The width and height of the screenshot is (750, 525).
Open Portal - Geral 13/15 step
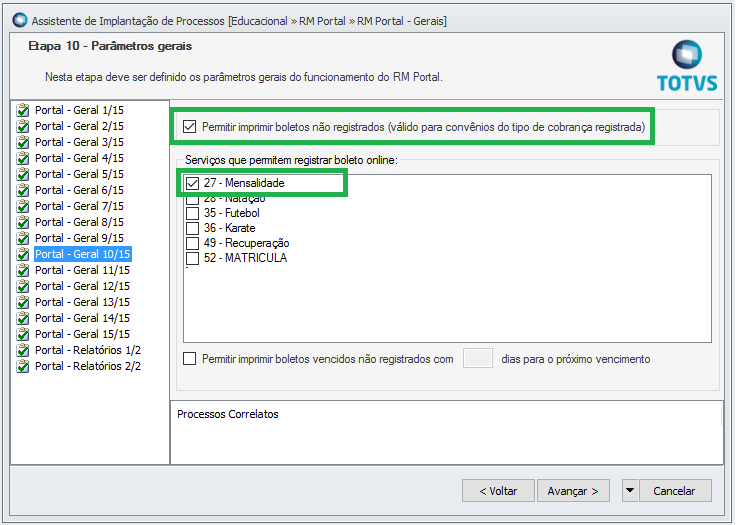click(x=82, y=302)
